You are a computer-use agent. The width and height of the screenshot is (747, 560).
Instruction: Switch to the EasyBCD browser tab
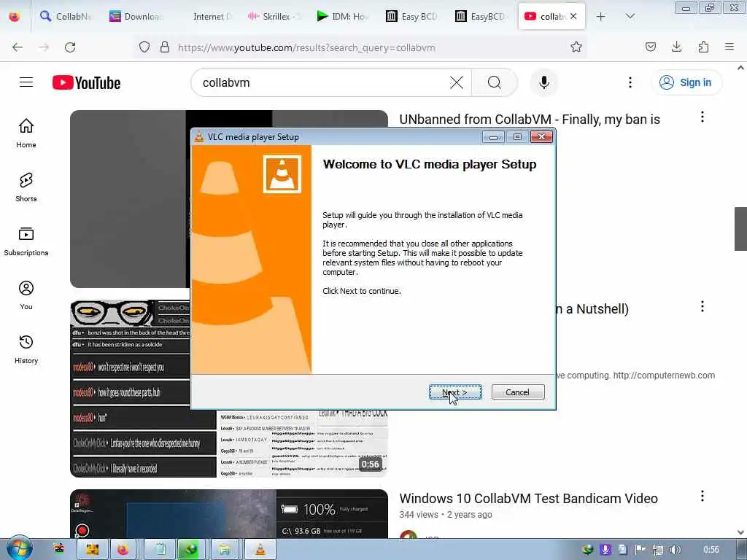(x=481, y=16)
